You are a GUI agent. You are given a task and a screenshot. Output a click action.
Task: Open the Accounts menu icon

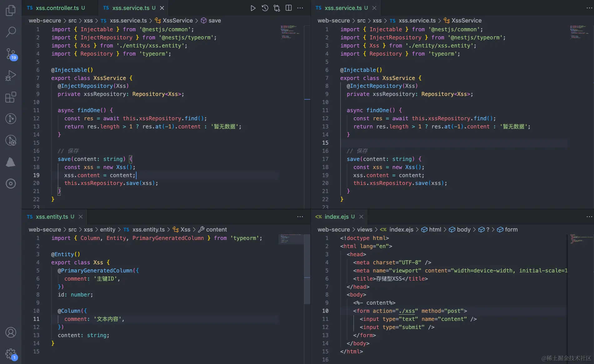click(x=11, y=332)
